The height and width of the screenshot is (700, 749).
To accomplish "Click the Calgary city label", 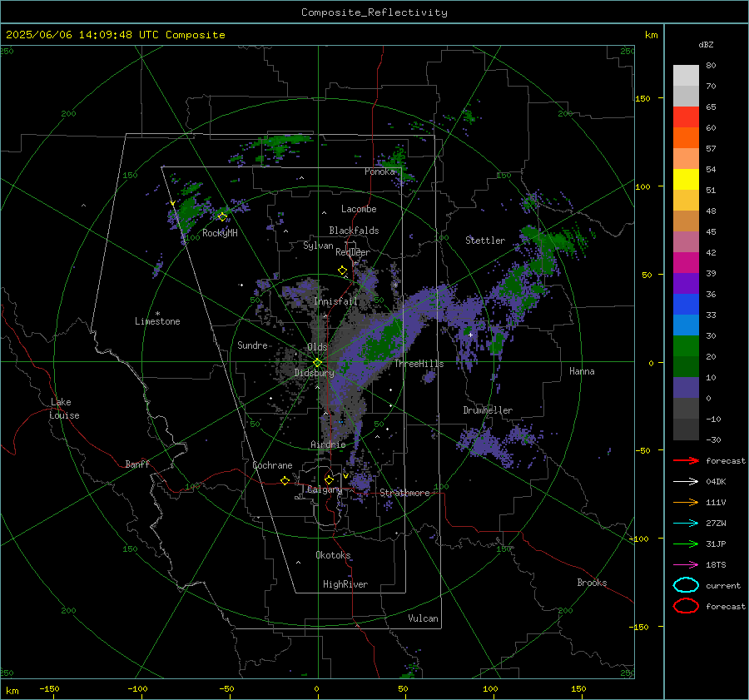I will pos(325,489).
